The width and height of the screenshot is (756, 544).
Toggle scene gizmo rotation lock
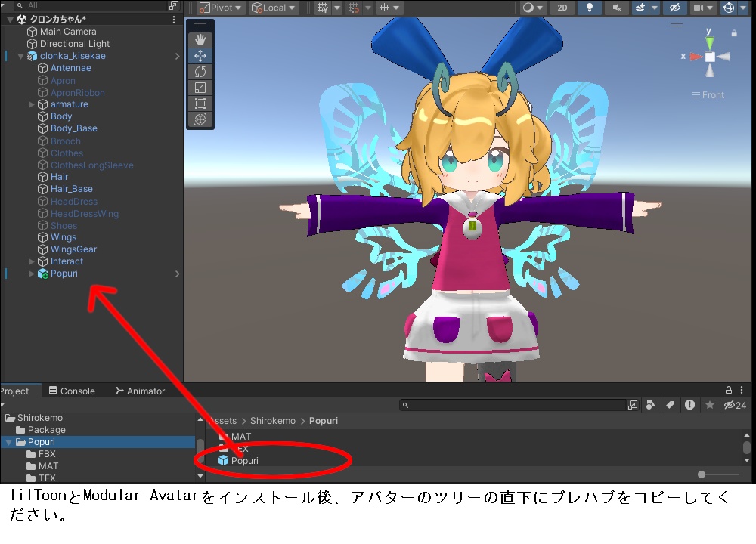pos(734,33)
